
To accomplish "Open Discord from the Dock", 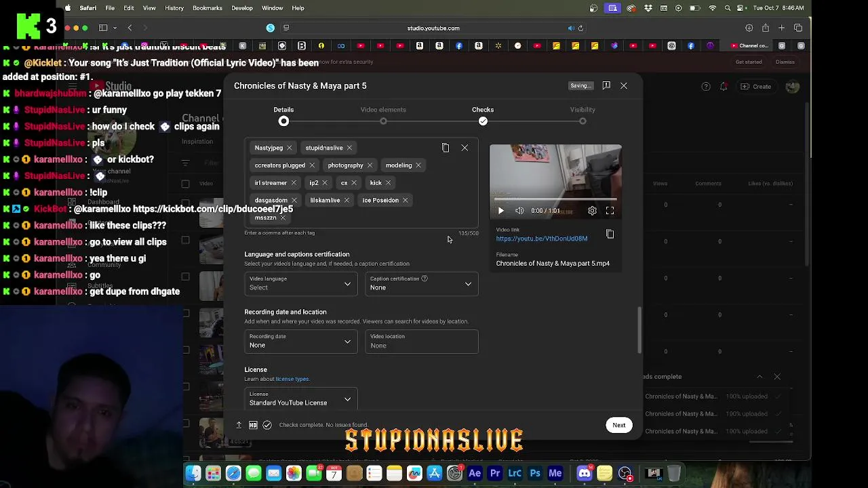I will click(x=585, y=473).
